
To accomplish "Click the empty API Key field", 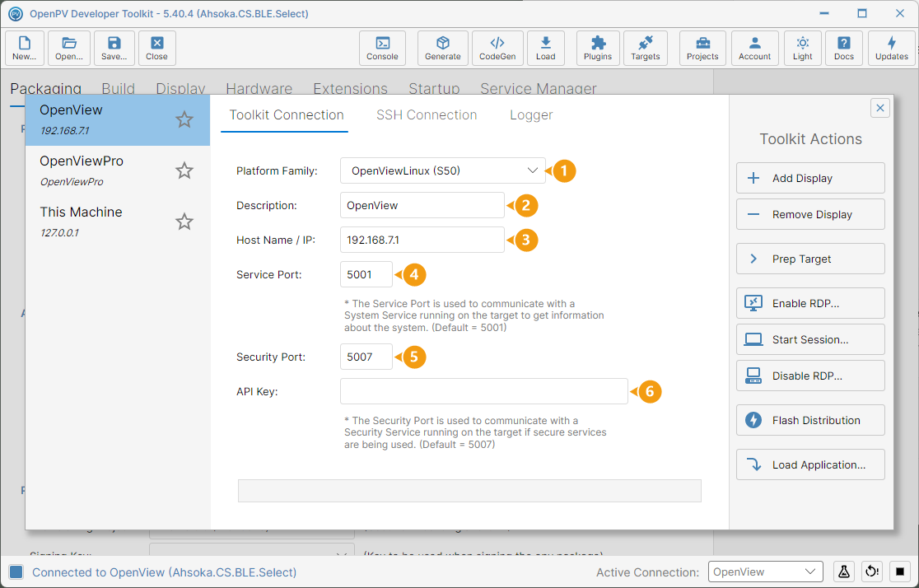I will [484, 391].
